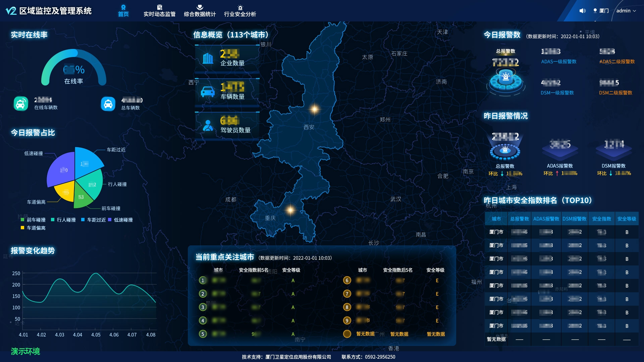Click the location pin icon beside 厦门
This screenshot has height=362, width=644.
(x=595, y=11)
